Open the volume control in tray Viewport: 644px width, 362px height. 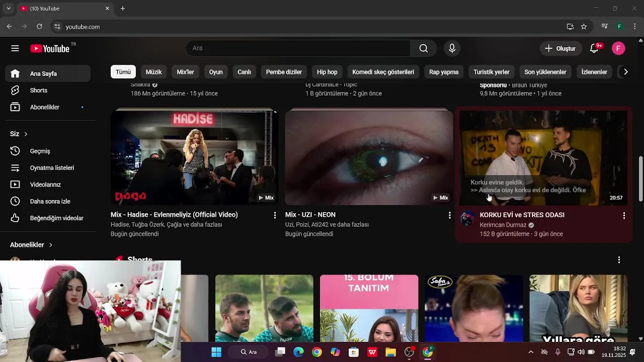tap(581, 352)
